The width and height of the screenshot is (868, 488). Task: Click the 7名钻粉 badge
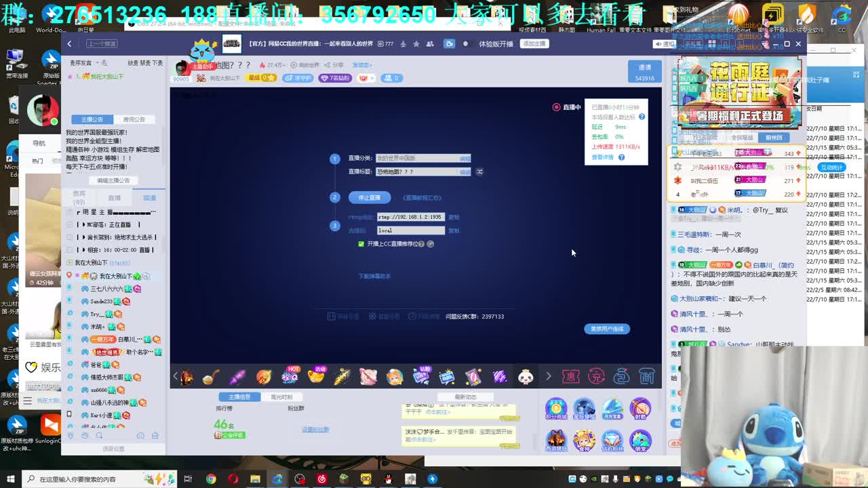(335, 78)
